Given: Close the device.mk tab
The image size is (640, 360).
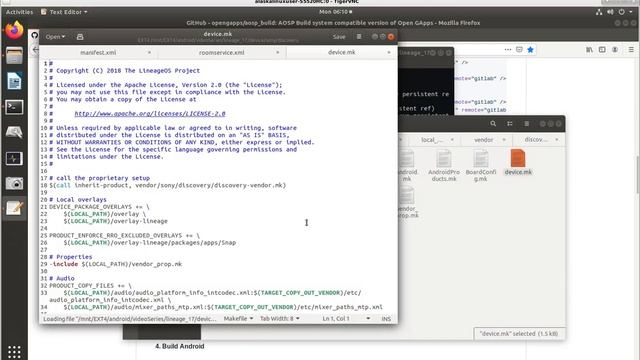Looking at the screenshot, I should pos(389,52).
